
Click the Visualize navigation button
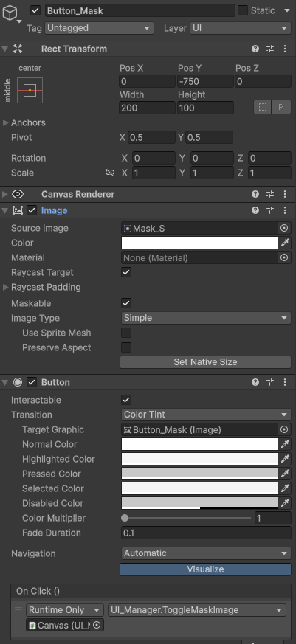coord(205,569)
